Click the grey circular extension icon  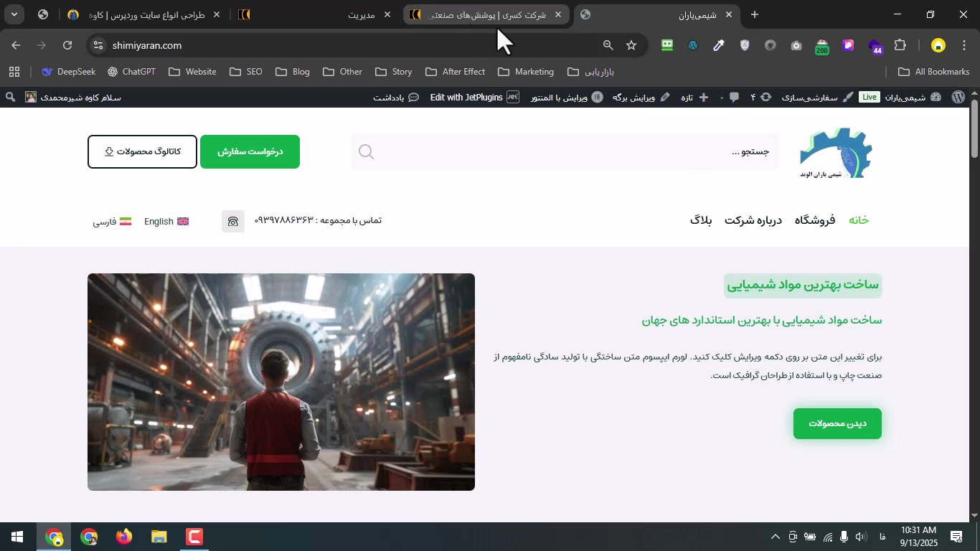pos(771,45)
